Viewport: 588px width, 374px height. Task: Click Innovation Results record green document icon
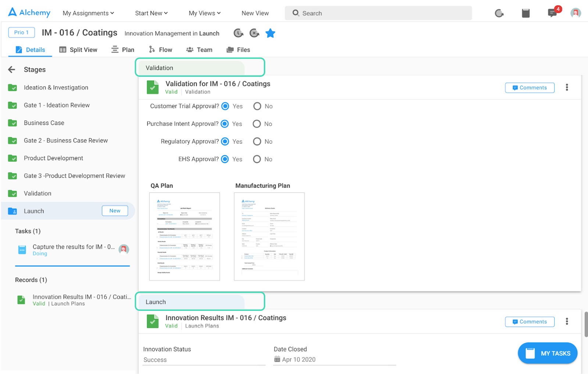coord(153,321)
